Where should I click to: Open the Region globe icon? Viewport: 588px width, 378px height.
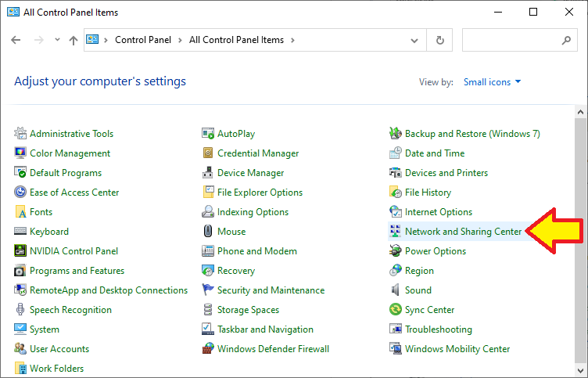pos(395,270)
